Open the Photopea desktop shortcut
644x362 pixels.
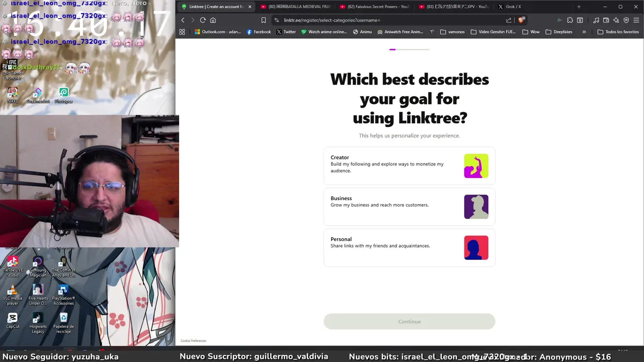click(x=63, y=95)
